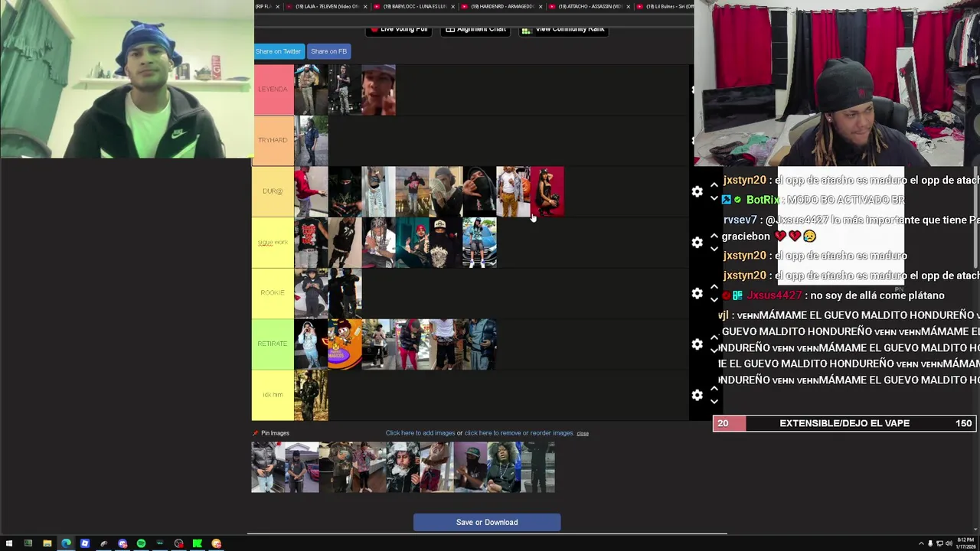Close the LAJA - 7ELEVEN tab
This screenshot has height=551, width=980.
pos(365,6)
